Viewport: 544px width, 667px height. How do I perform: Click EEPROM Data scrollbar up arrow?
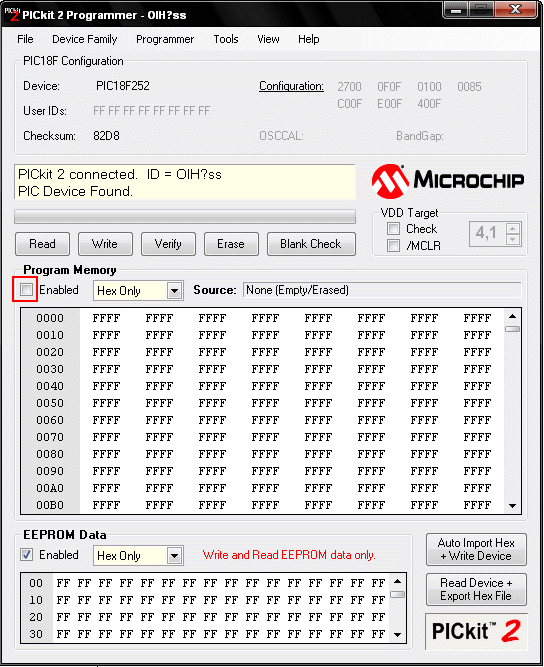pos(397,581)
